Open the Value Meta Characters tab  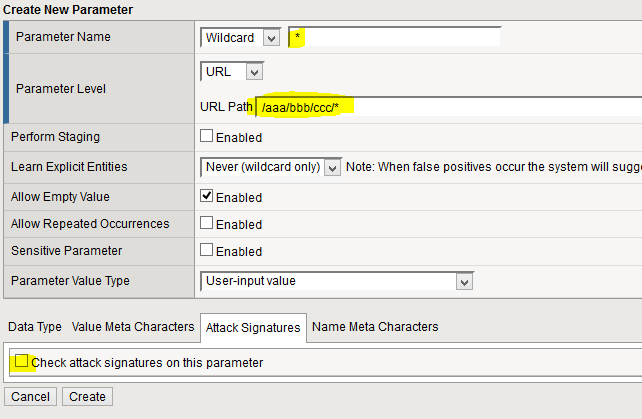[131, 327]
